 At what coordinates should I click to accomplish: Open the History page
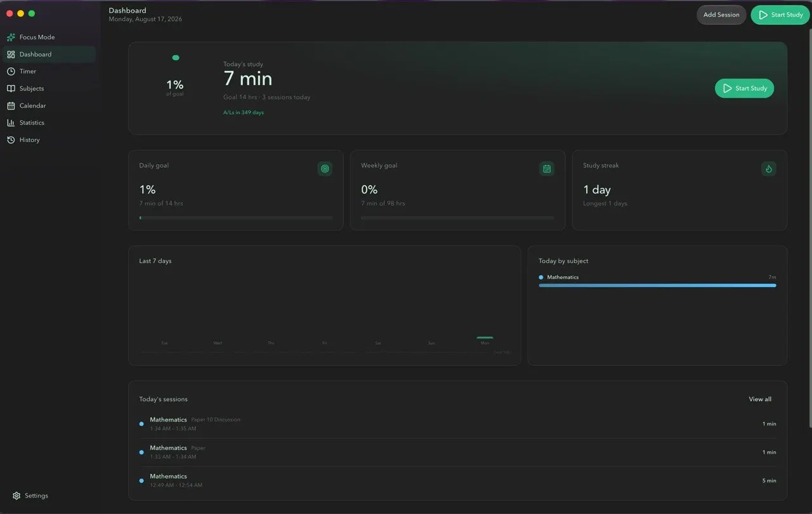click(x=49, y=140)
